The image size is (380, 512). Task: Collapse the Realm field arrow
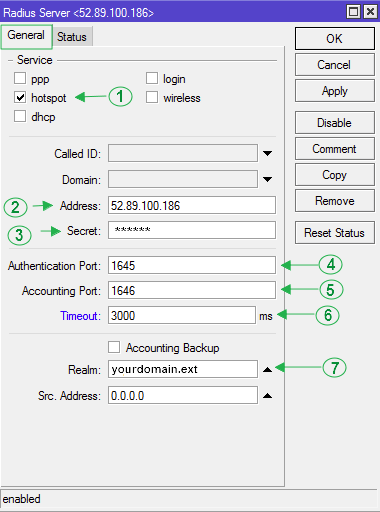(x=267, y=369)
